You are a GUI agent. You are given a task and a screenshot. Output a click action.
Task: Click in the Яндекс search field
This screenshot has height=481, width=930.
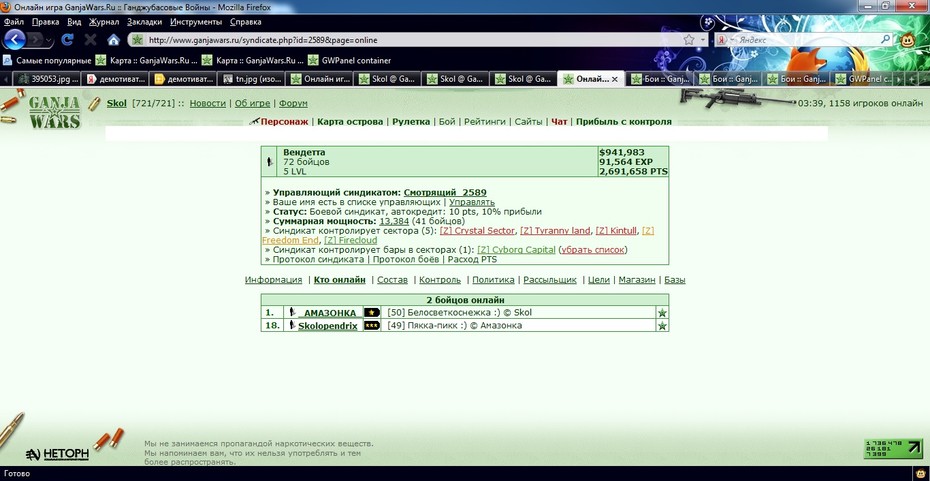point(804,40)
